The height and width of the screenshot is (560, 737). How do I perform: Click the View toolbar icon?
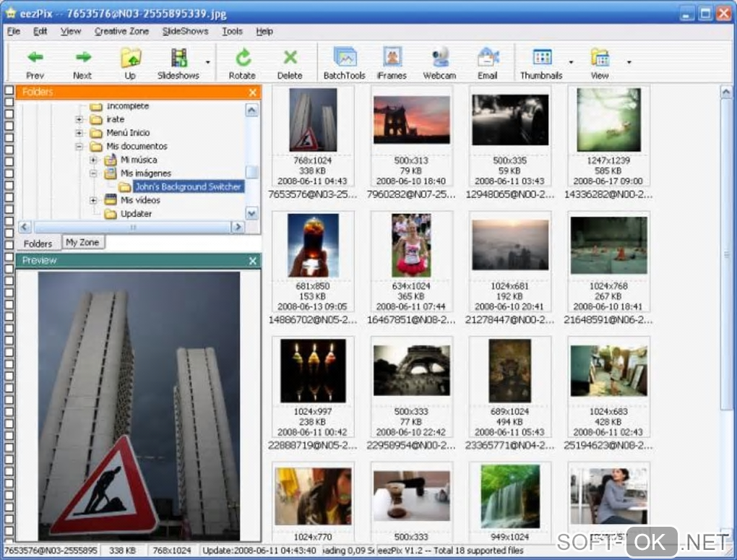click(x=600, y=64)
